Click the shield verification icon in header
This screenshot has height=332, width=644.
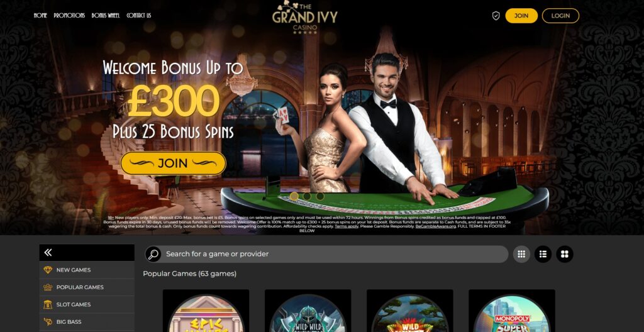[496, 16]
